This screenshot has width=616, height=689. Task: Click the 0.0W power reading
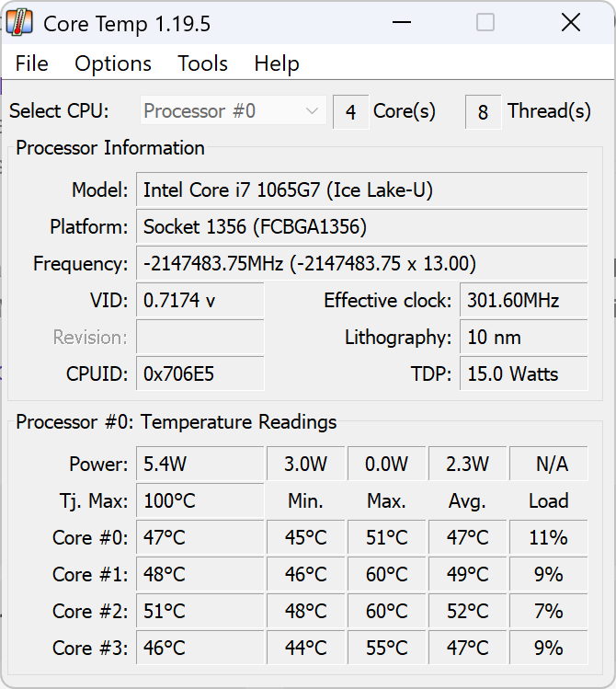(386, 464)
